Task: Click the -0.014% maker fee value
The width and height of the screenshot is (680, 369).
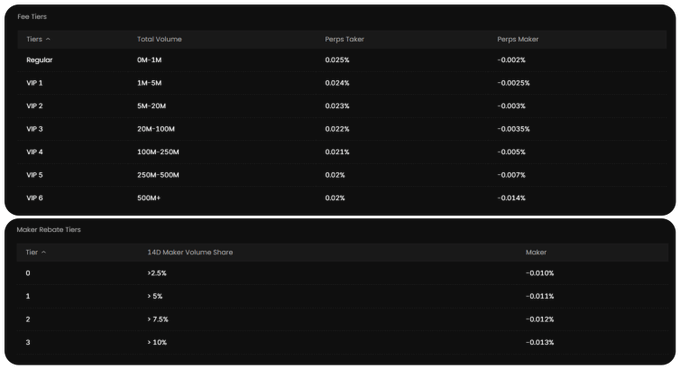Action: pyautogui.click(x=511, y=198)
